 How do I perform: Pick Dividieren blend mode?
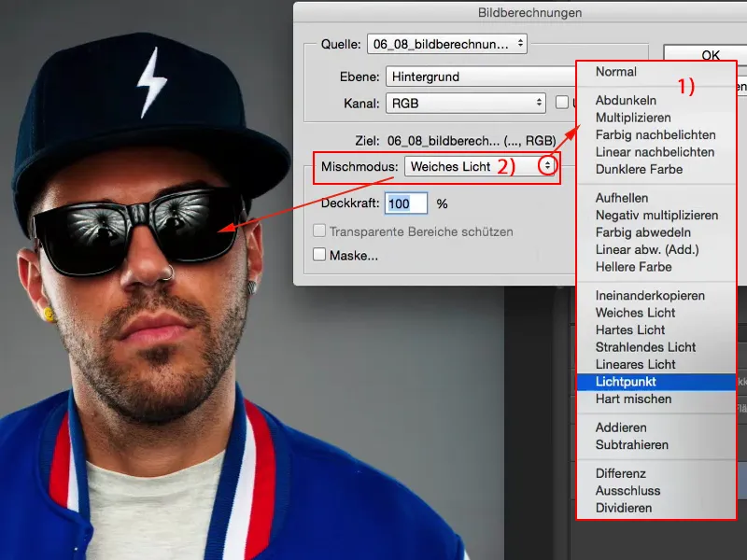(623, 508)
